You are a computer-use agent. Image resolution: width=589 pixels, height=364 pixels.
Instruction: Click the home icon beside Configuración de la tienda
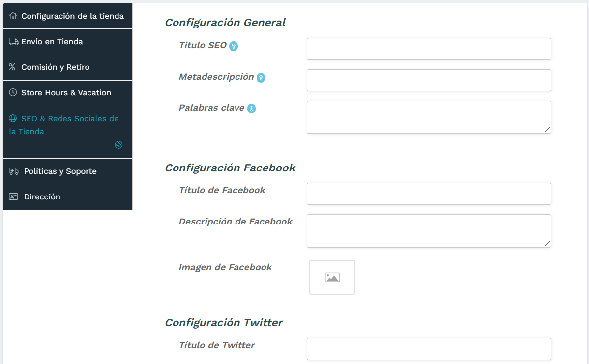click(12, 15)
